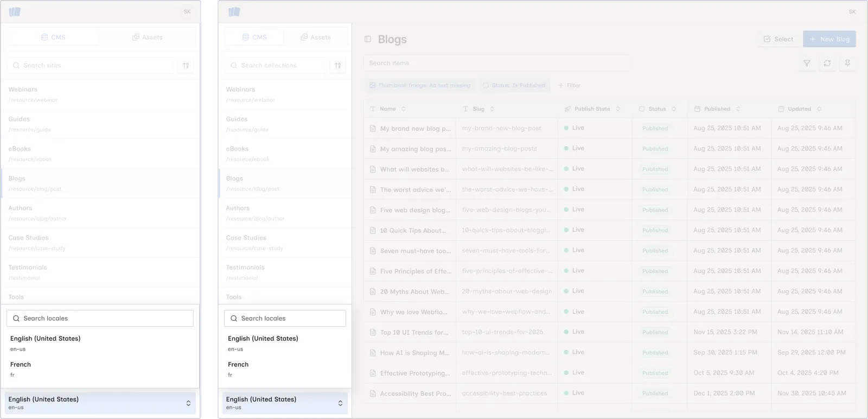Click the Publish State header rocket icon
Image resolution: width=868 pixels, height=419 pixels.
(567, 109)
